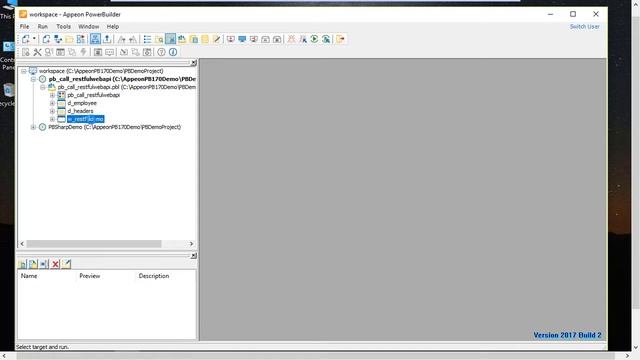
Task: Click the third Clip window toolbar icon
Action: pyautogui.click(x=44, y=264)
